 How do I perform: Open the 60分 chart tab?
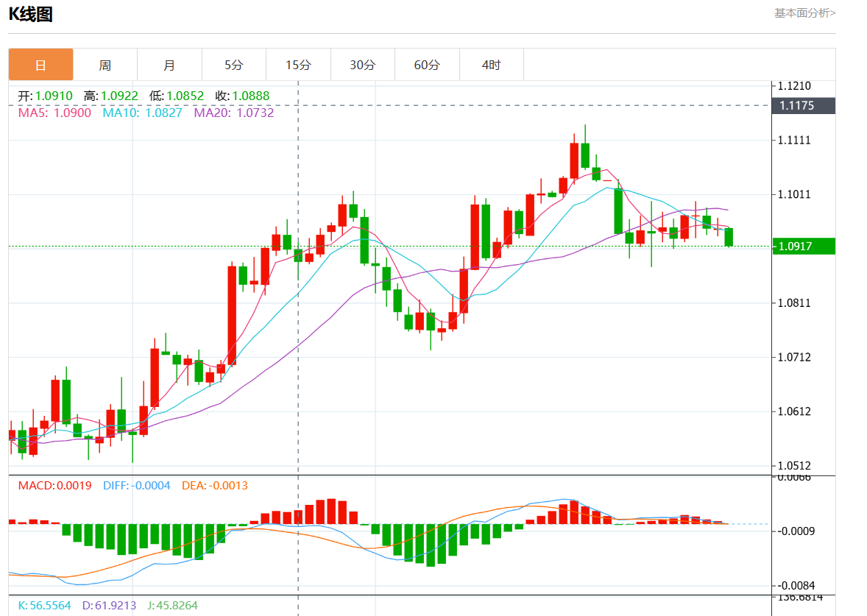pos(427,65)
